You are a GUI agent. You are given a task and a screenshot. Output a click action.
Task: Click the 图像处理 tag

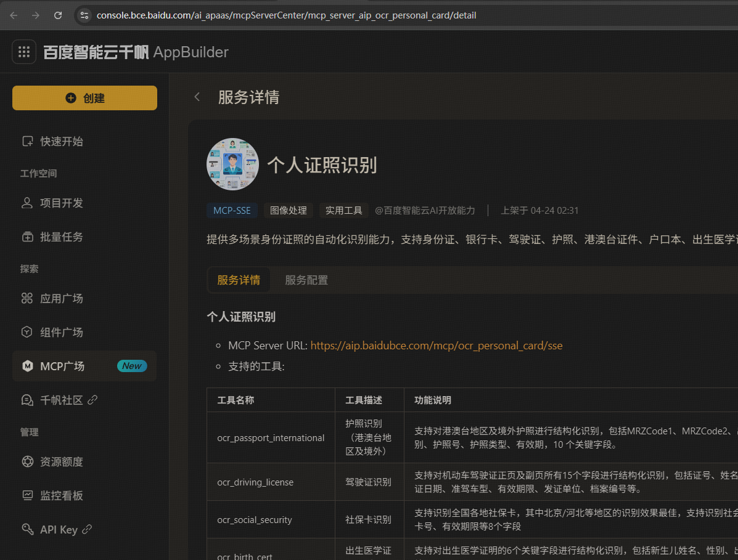(289, 210)
